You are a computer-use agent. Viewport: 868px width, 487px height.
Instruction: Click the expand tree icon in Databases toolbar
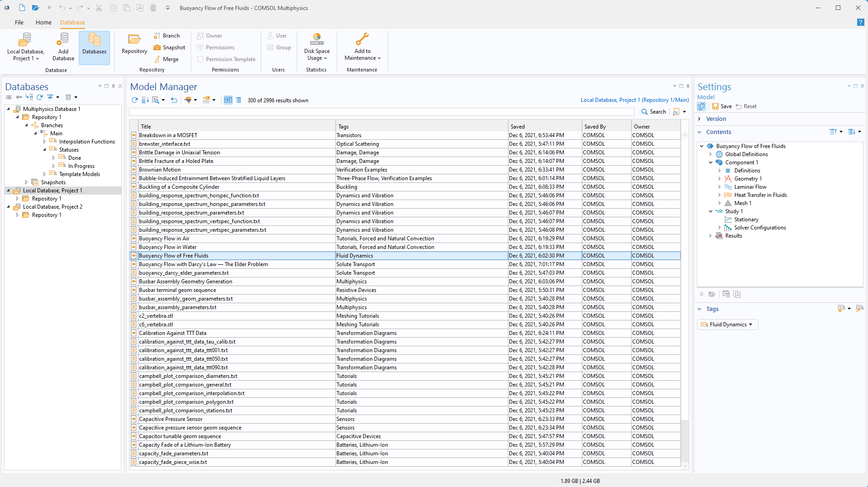tap(29, 97)
